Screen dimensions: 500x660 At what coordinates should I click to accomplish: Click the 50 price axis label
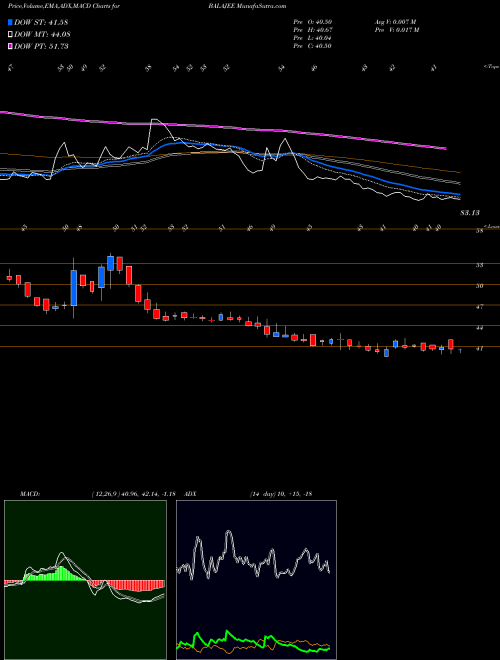tap(479, 286)
